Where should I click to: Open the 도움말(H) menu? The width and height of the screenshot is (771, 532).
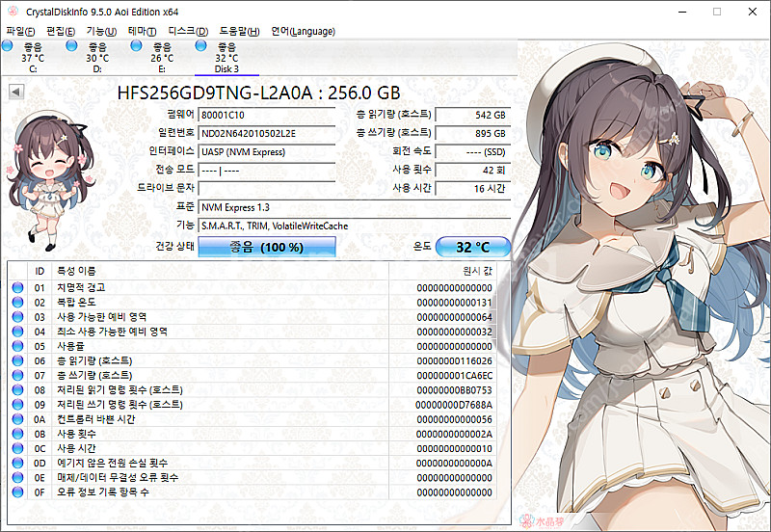pos(239,32)
